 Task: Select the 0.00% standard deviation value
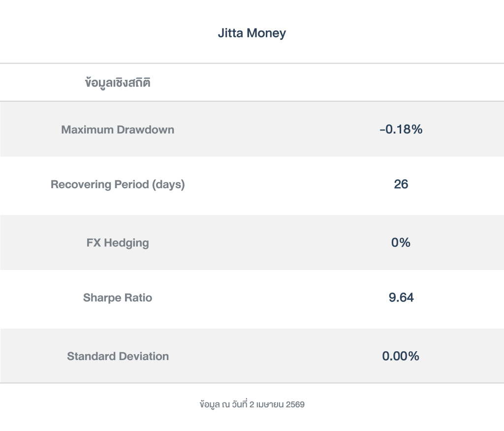(401, 356)
